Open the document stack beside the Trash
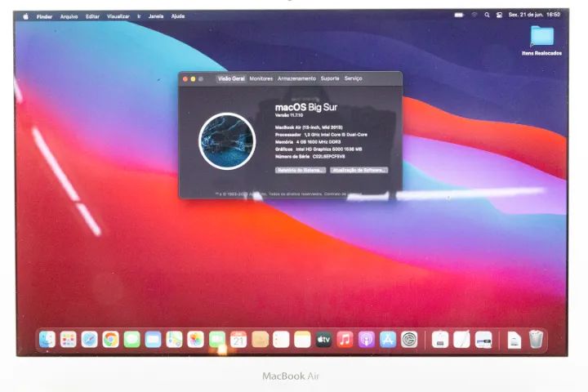Screen dimensions: 588x392 514,341
